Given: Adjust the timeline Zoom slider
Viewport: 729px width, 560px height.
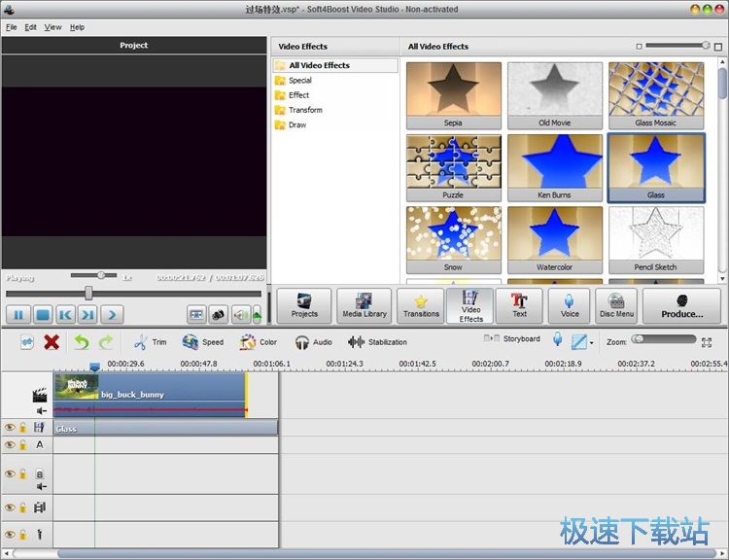Looking at the screenshot, I should click(664, 339).
